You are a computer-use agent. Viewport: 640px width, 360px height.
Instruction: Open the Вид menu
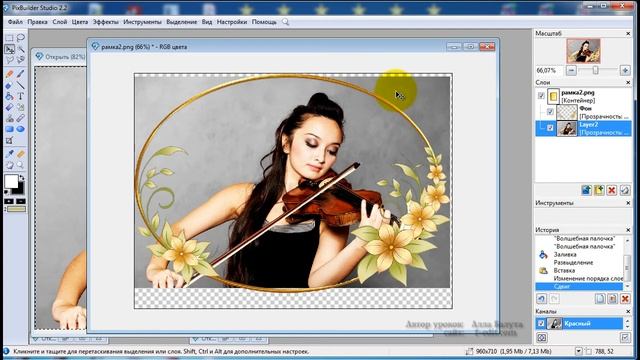click(207, 22)
